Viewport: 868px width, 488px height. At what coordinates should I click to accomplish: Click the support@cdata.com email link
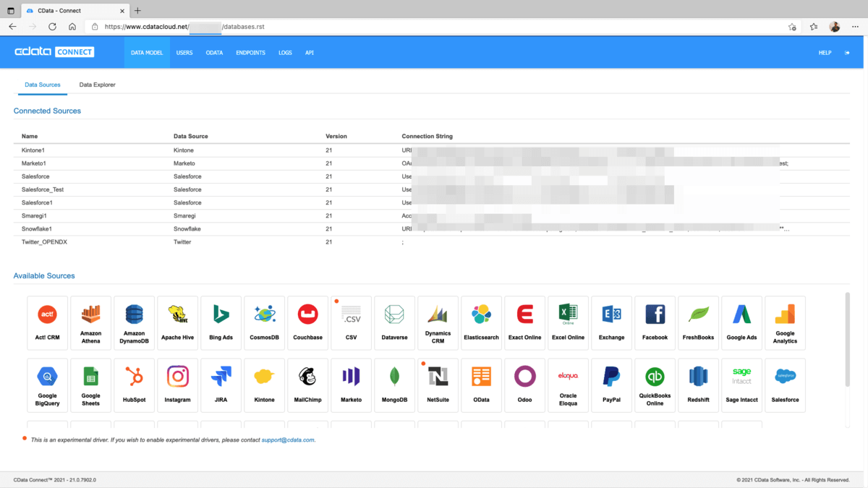click(x=288, y=440)
